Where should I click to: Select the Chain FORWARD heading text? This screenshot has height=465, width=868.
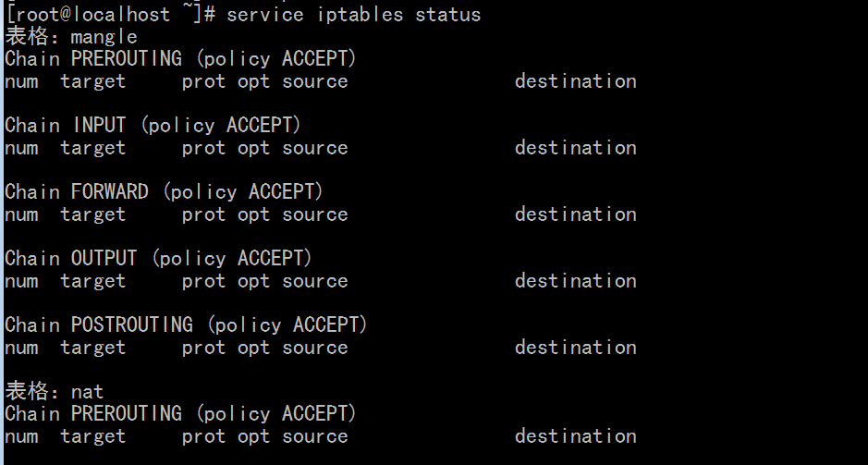click(x=164, y=192)
